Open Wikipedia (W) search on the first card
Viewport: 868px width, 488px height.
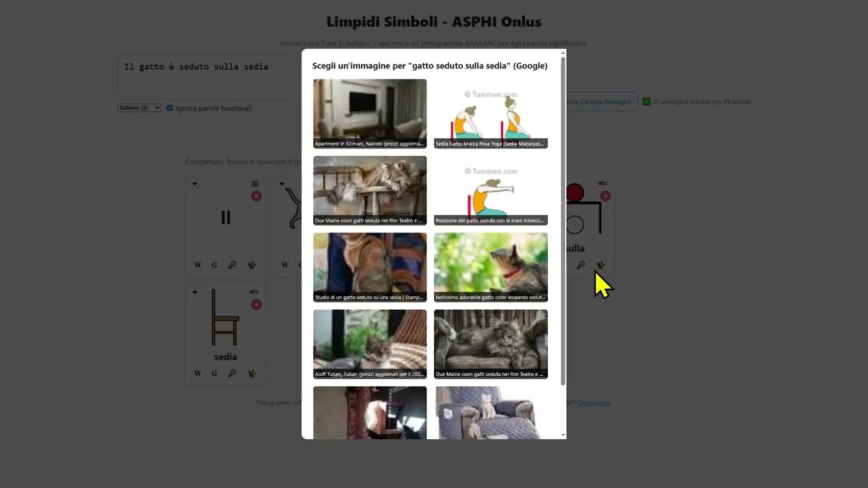[198, 265]
